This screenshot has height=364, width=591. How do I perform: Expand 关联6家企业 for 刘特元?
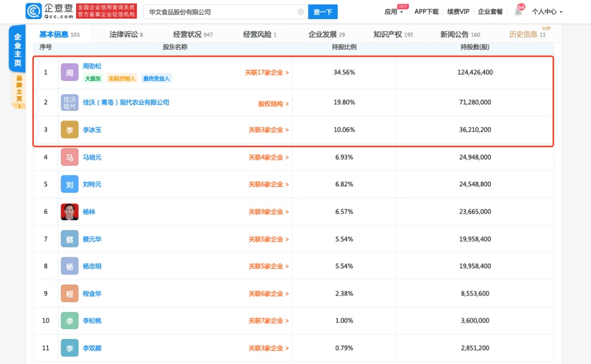(268, 184)
